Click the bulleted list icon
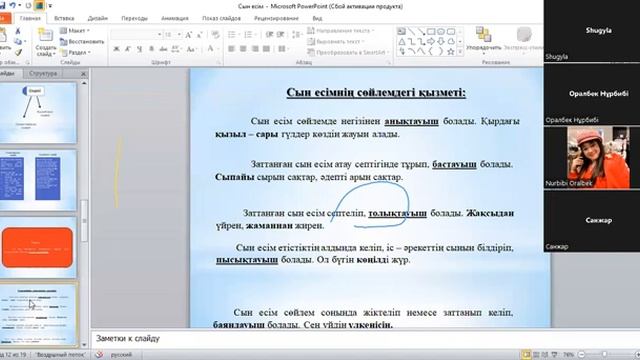Viewport: 640px width, 360px height. click(x=232, y=35)
